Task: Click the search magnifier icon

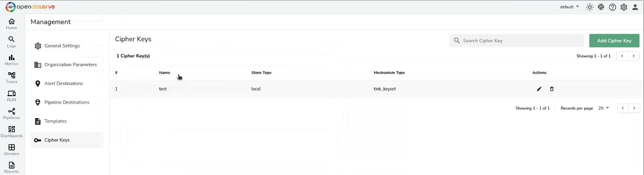Action: tap(457, 40)
